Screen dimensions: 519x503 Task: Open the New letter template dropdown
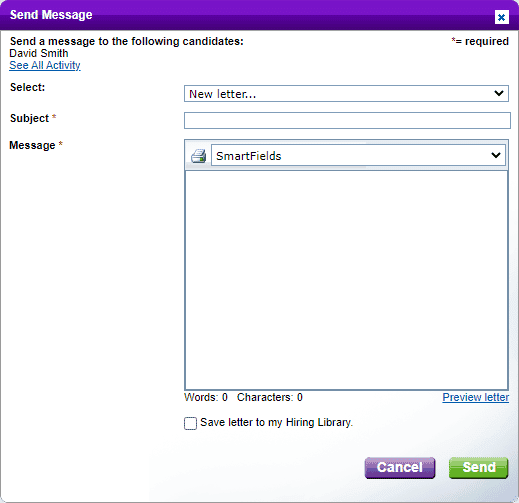346,94
